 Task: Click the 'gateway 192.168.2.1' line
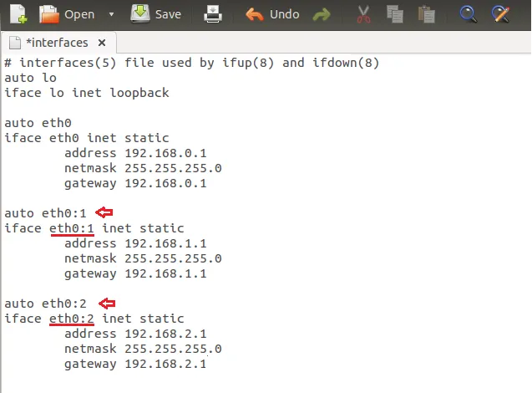point(134,364)
